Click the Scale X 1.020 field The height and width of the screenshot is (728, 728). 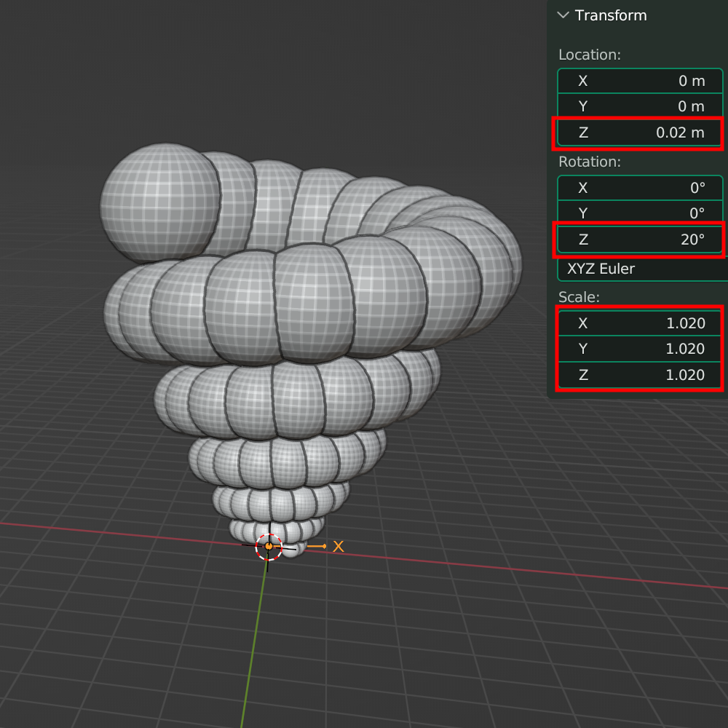pos(640,323)
